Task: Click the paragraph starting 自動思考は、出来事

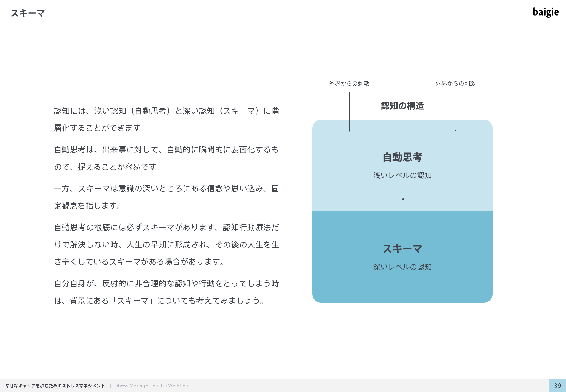Action: (167, 158)
